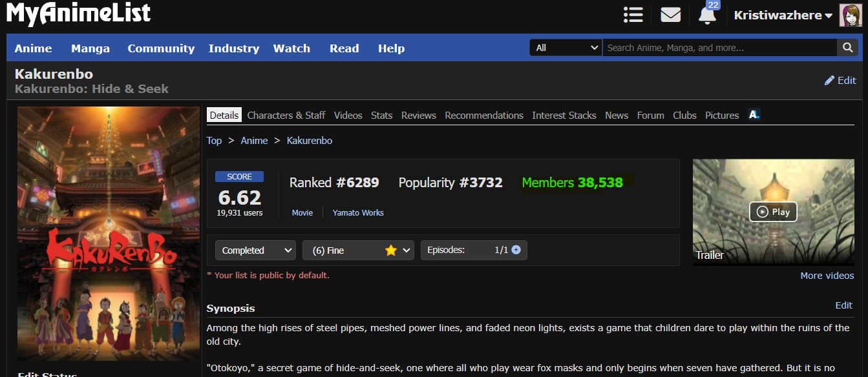Click the search magnifier button
Screen dimensions: 868x377
[x=847, y=48]
